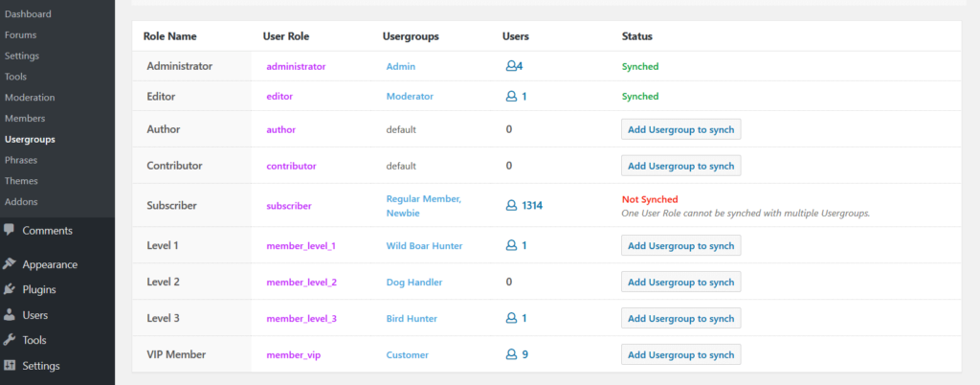Viewport: 980px width, 385px height.
Task: Click the Plugins plug icon in sidebar
Action: (x=10, y=289)
